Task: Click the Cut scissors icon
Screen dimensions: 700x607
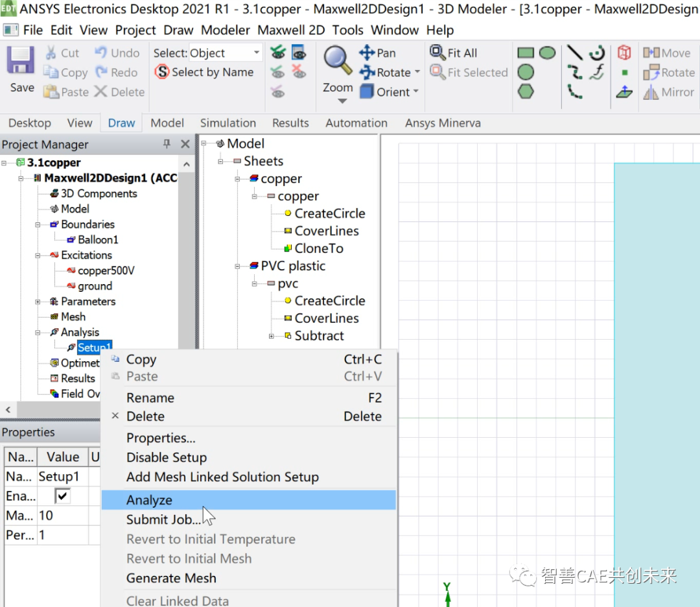Action: coord(51,53)
